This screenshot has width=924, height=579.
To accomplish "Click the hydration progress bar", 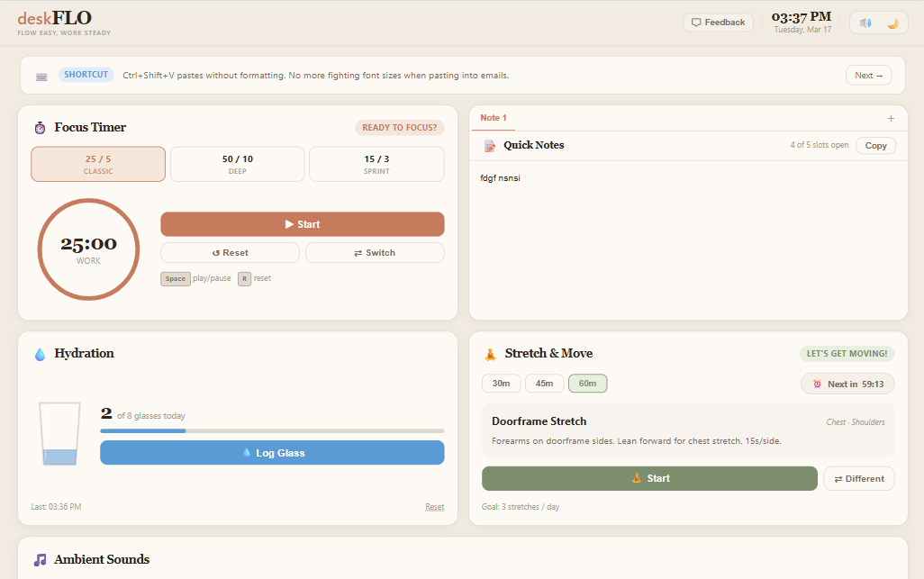I will [x=272, y=430].
